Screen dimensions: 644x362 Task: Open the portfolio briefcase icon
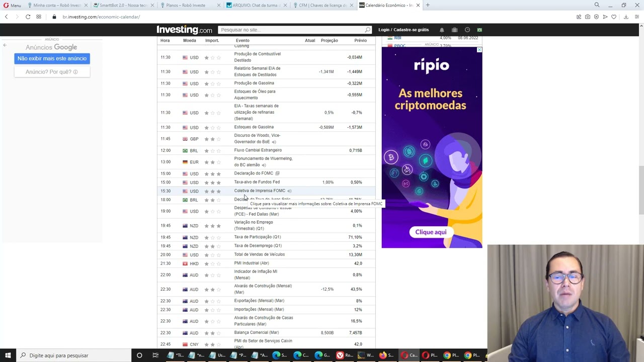click(454, 30)
